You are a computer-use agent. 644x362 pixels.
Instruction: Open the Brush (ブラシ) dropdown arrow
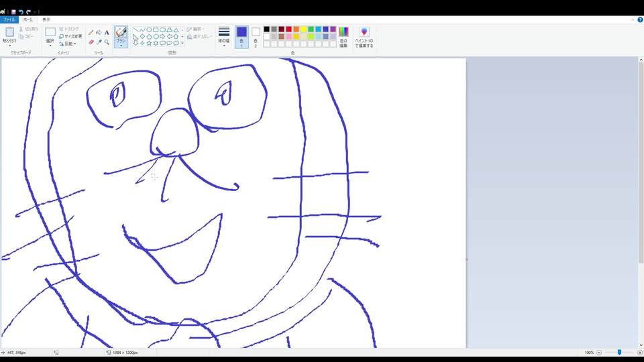[121, 46]
